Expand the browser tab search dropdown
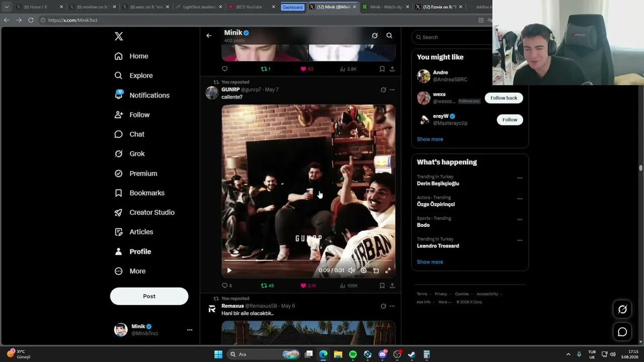 (x=7, y=7)
